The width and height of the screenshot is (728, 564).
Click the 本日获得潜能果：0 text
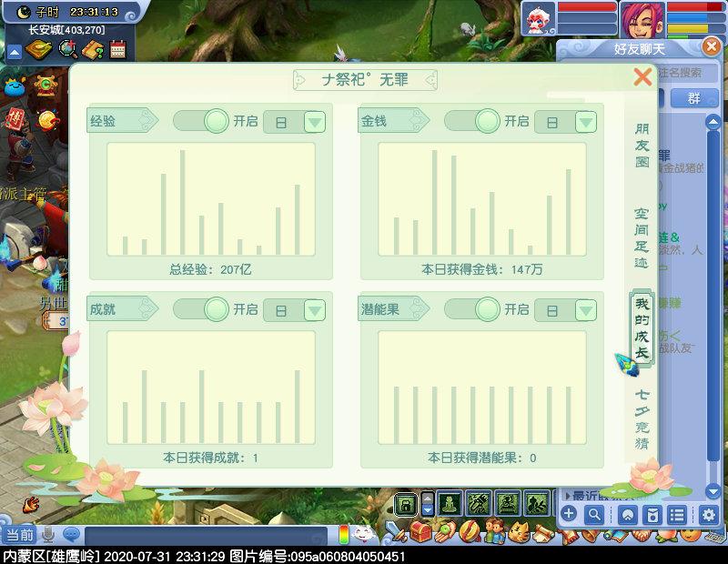click(x=482, y=458)
